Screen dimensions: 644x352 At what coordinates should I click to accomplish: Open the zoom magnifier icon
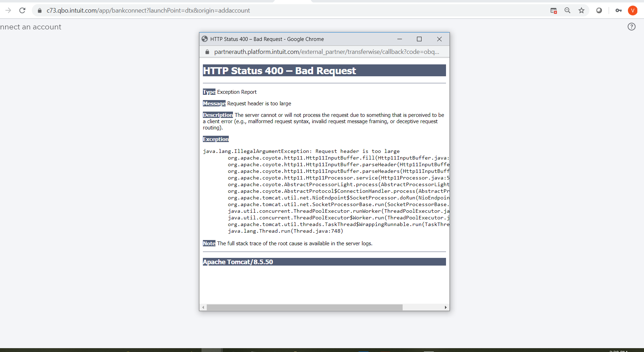click(567, 10)
